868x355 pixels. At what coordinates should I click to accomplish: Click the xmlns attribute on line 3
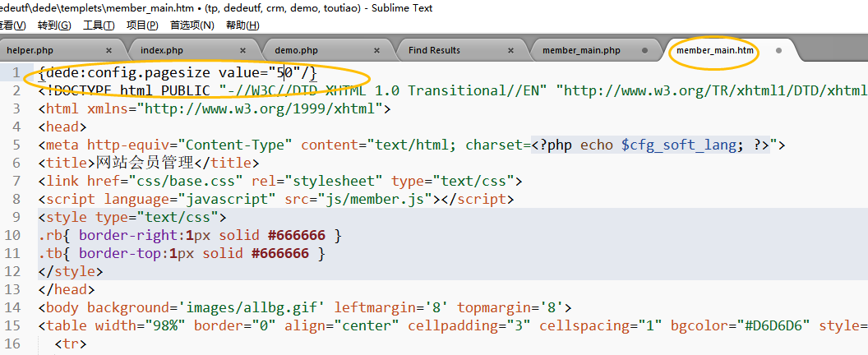[x=239, y=109]
